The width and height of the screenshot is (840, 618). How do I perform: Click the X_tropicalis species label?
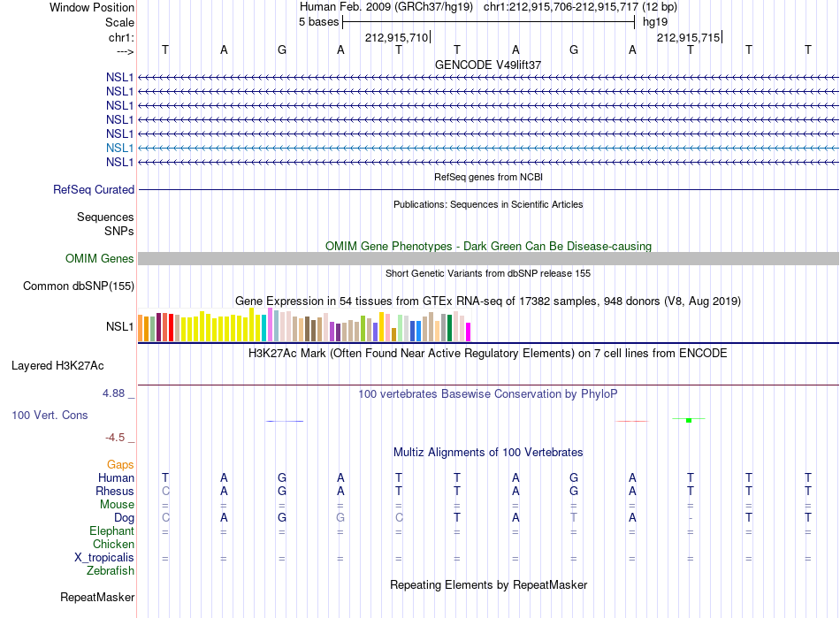point(104,558)
